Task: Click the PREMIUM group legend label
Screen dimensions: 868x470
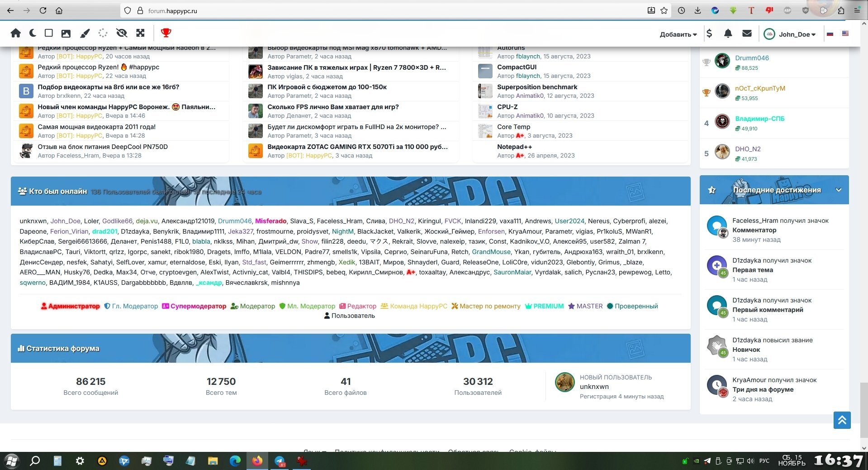Action: (x=548, y=306)
